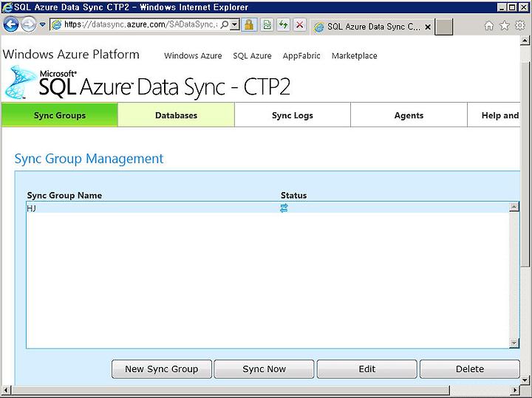This screenshot has width=532, height=398.
Task: Click the list scroll up arrow
Action: tap(514, 207)
